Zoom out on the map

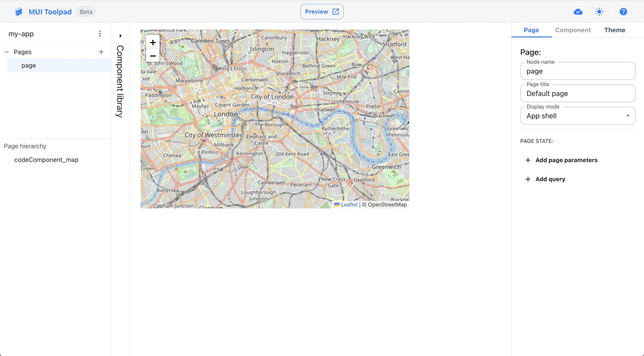click(x=152, y=55)
